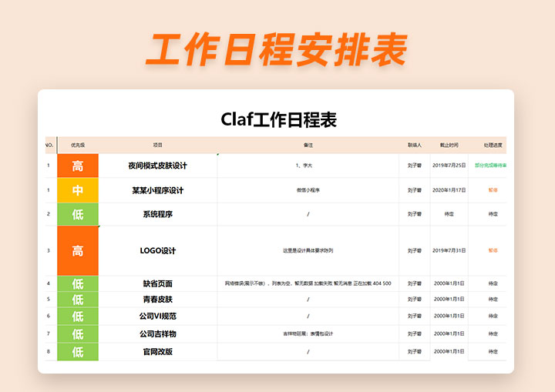555x392 pixels.
Task: Click the orange '高' cell for LOGO设计
Action: tap(78, 251)
